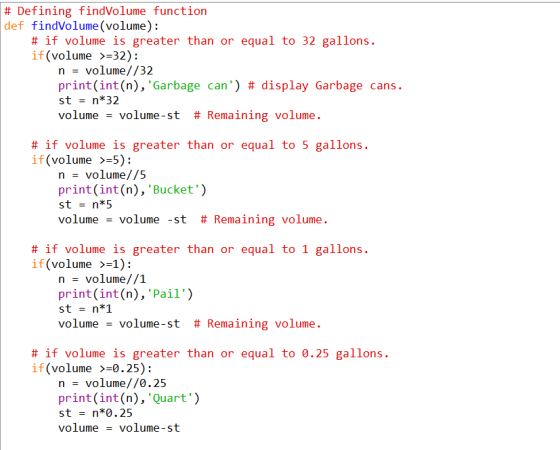Click the print line containing 'Pail'

pyautogui.click(x=126, y=294)
